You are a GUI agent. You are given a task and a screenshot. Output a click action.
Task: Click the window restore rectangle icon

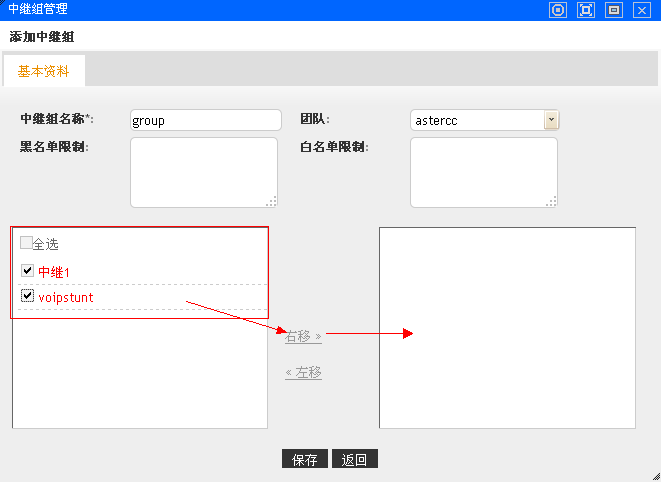point(614,10)
